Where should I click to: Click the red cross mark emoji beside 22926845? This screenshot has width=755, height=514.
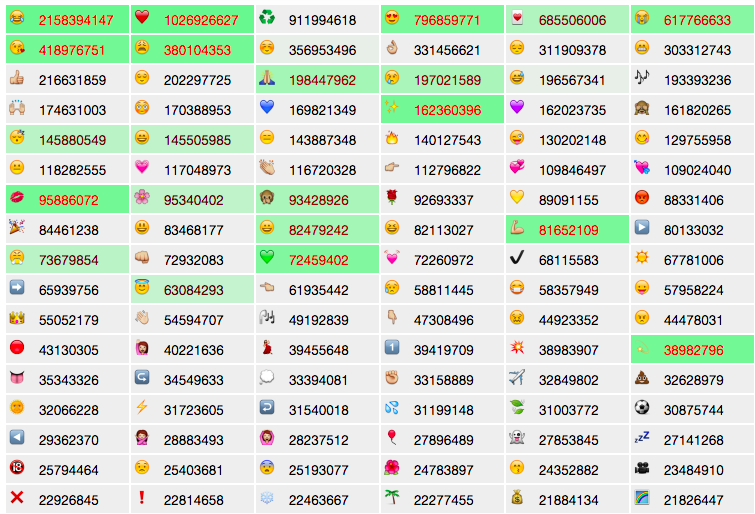(x=17, y=498)
